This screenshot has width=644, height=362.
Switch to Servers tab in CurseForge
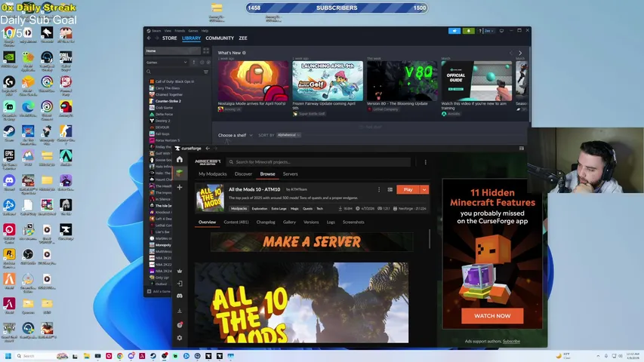(x=291, y=174)
